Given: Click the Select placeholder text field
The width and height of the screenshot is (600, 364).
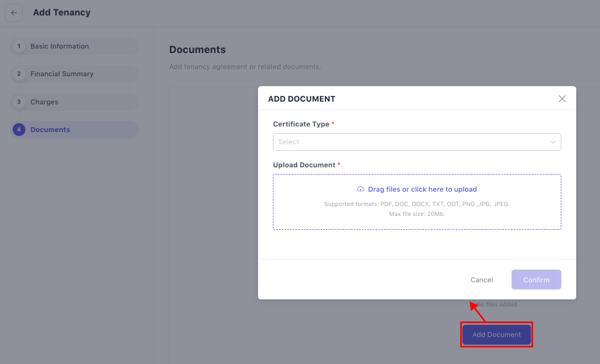Looking at the screenshot, I should click(289, 142).
